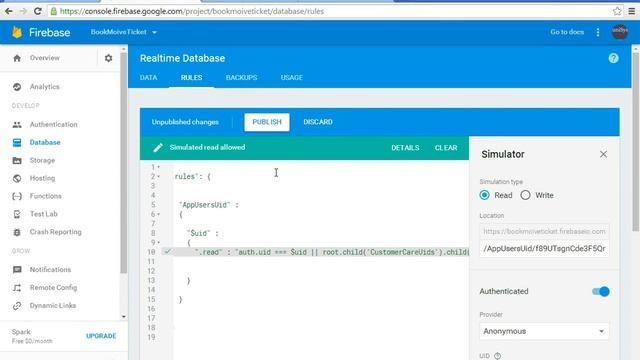Click the Notifications message icon
The image size is (640, 360).
17,270
